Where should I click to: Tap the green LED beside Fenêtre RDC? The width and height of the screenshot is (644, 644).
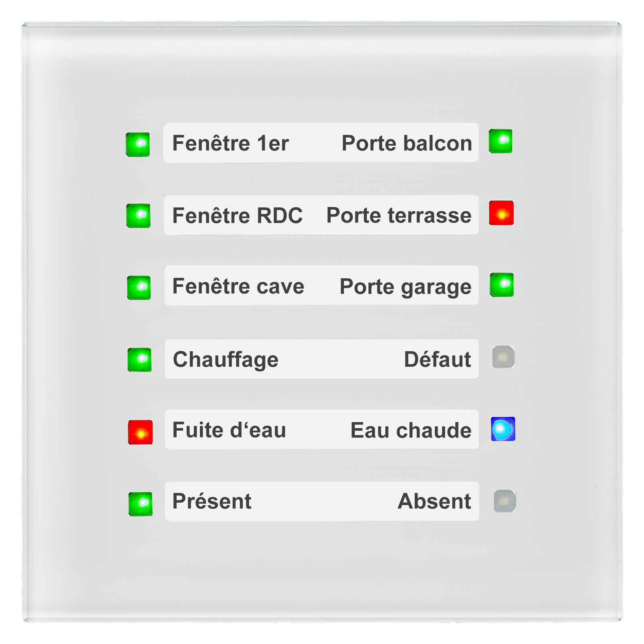tap(138, 216)
